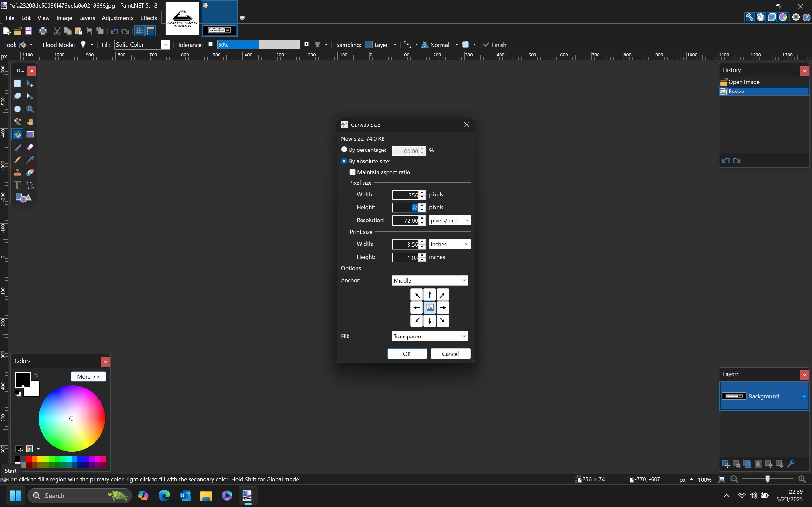Screen dimensions: 812x507
Task: Click the More >> colors button
Action: tap(88, 376)
